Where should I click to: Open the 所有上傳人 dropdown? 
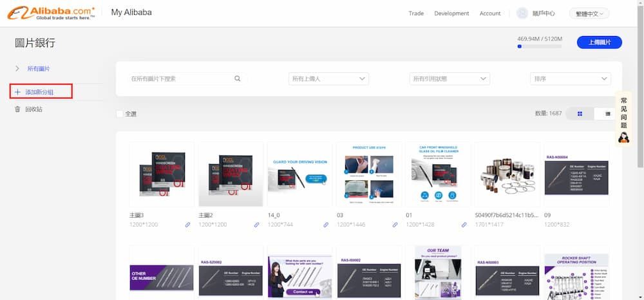tap(328, 79)
